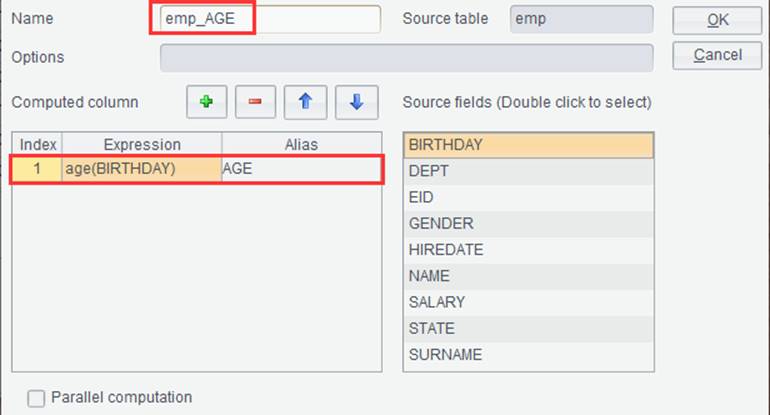Choose DEPT in the source fields list
This screenshot has width=770, height=415.
[529, 171]
